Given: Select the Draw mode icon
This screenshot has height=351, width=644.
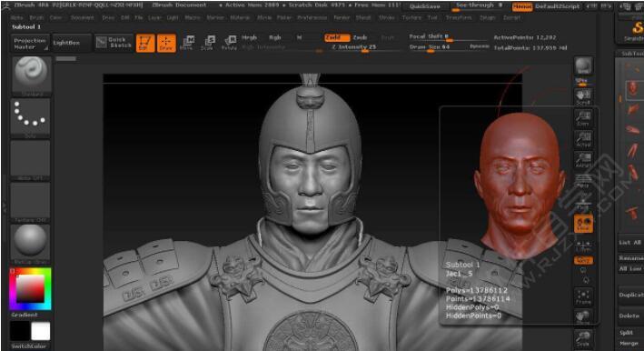Looking at the screenshot, I should (166, 43).
